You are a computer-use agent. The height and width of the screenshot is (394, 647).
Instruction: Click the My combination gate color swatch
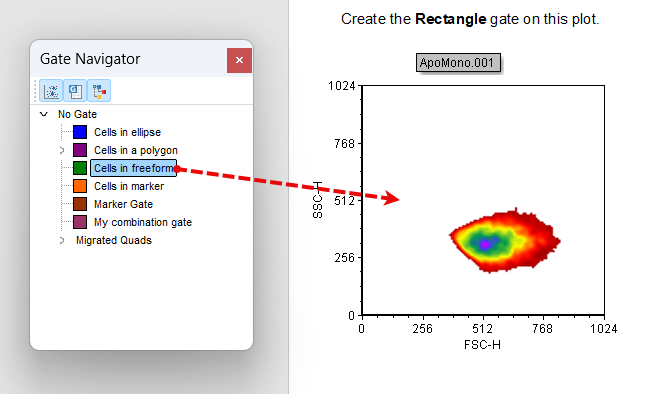[x=80, y=222]
